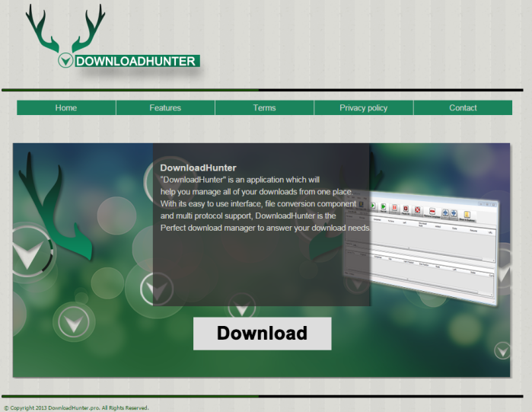Click the red X icon in app preview
The image size is (532, 412).
[x=417, y=209]
